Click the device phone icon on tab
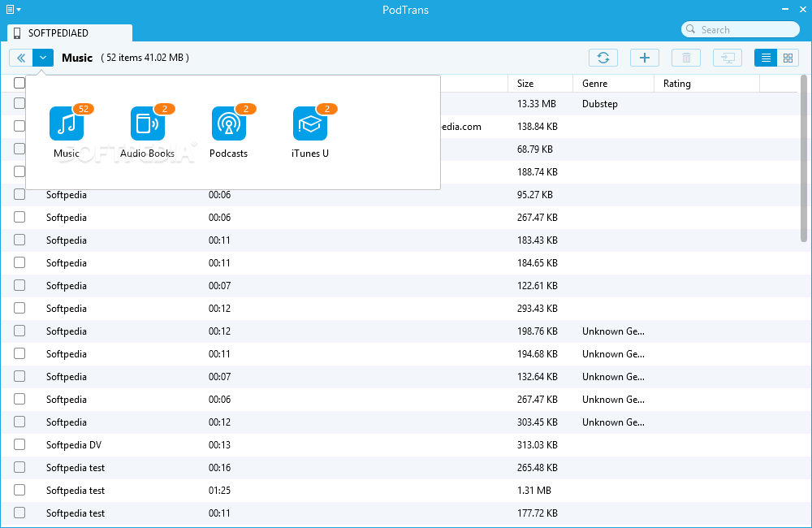Viewport: 812px width, 528px height. coord(17,33)
